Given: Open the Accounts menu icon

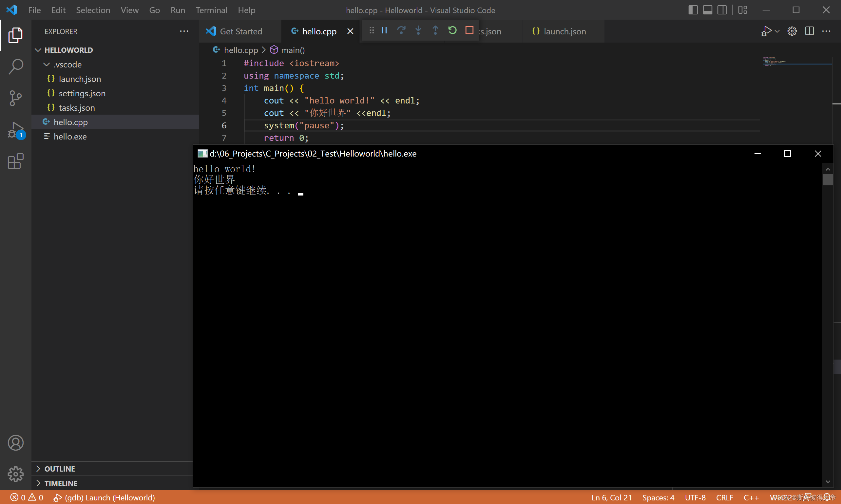Looking at the screenshot, I should click(x=16, y=442).
